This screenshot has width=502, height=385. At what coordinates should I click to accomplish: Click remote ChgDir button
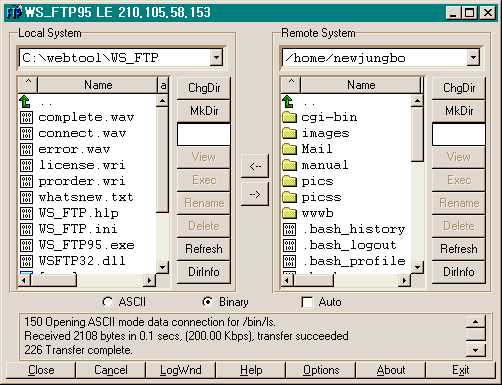coord(459,88)
